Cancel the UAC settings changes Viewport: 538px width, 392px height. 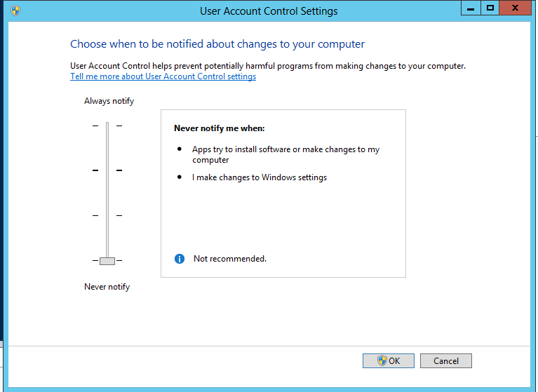pyautogui.click(x=445, y=360)
